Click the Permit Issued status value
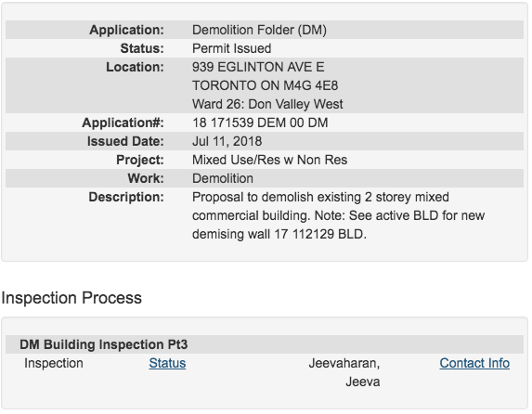Screen dimensions: 532x414 pos(232,48)
